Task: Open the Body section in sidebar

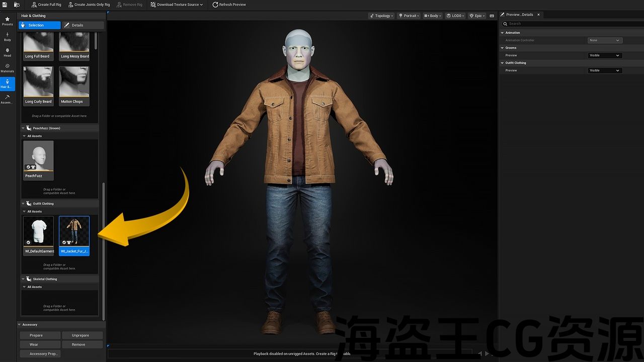Action: tap(8, 37)
